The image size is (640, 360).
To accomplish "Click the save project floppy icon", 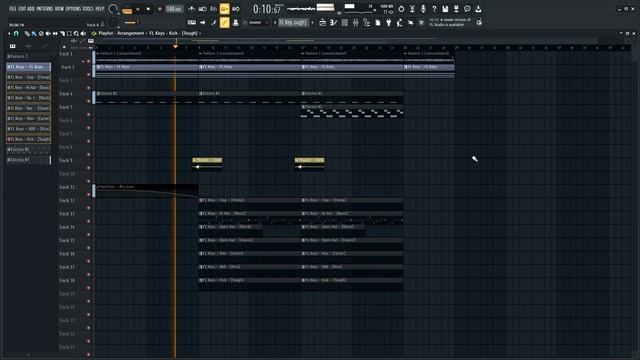I will 445,9.
